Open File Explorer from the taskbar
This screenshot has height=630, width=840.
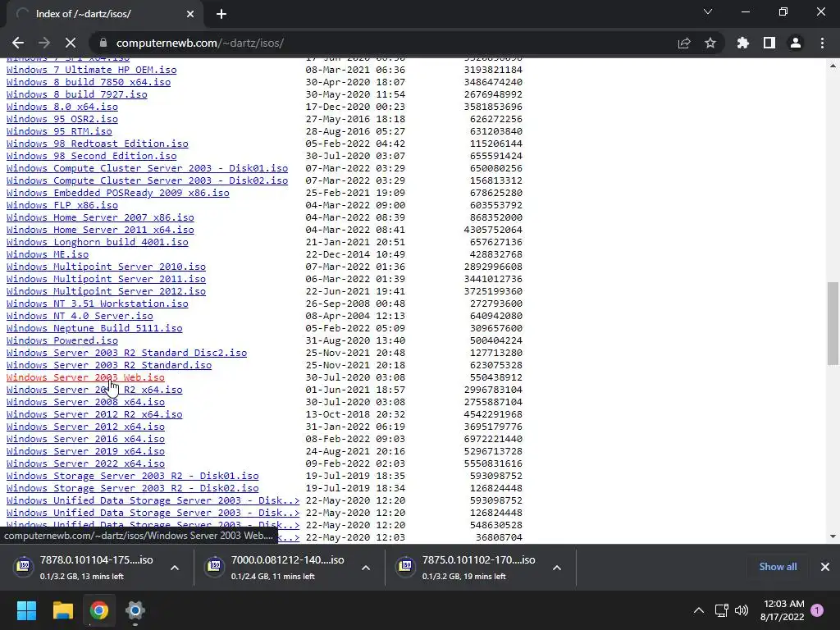pyautogui.click(x=62, y=610)
